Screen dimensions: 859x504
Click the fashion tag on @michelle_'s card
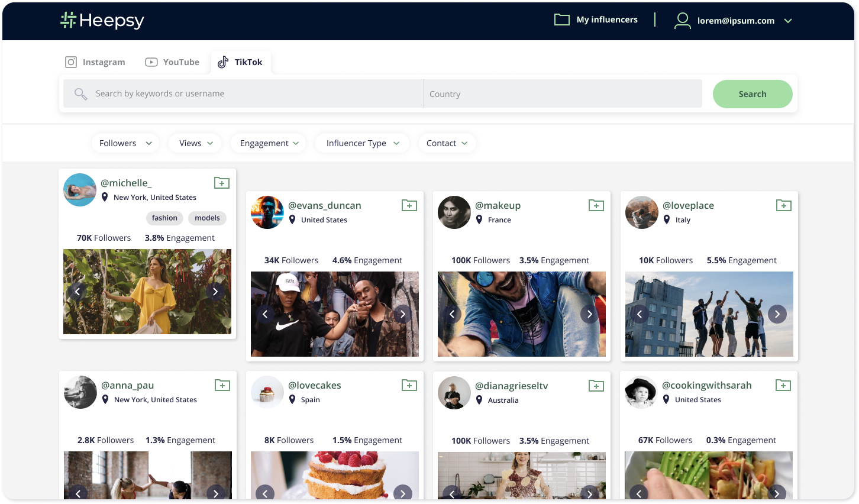tap(164, 218)
